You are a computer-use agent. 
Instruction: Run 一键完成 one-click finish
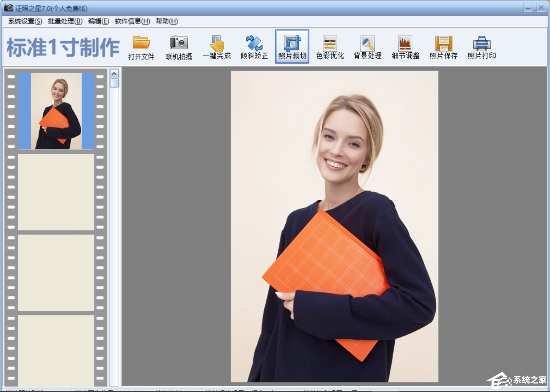[217, 47]
